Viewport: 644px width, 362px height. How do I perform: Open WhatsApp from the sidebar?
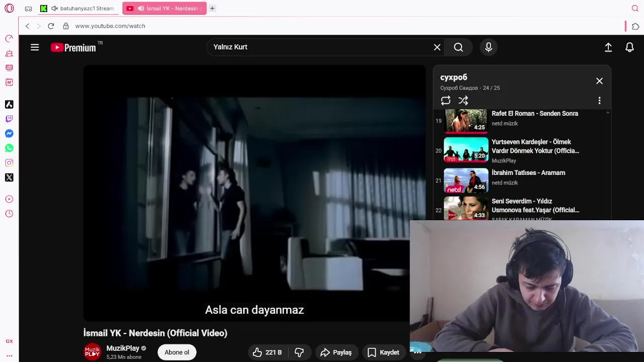[9, 148]
